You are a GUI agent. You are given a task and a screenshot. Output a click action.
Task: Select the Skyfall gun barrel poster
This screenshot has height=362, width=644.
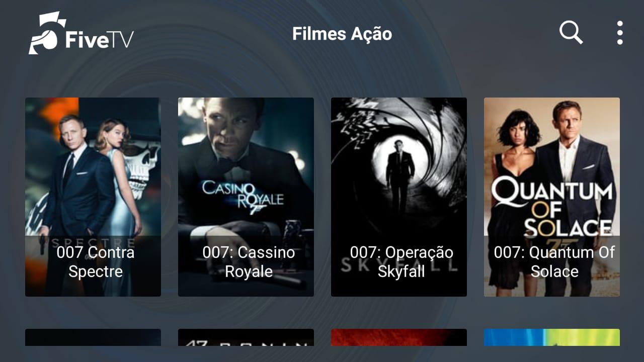399,166
